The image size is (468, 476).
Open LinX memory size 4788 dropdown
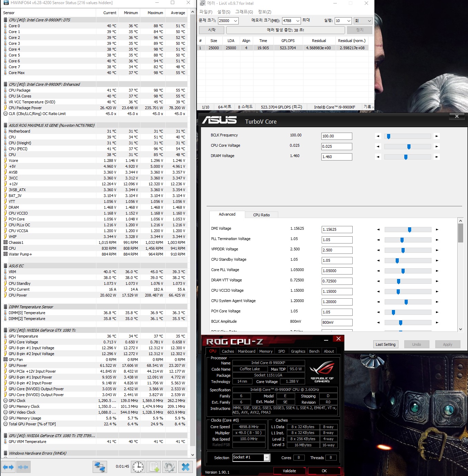pos(298,21)
